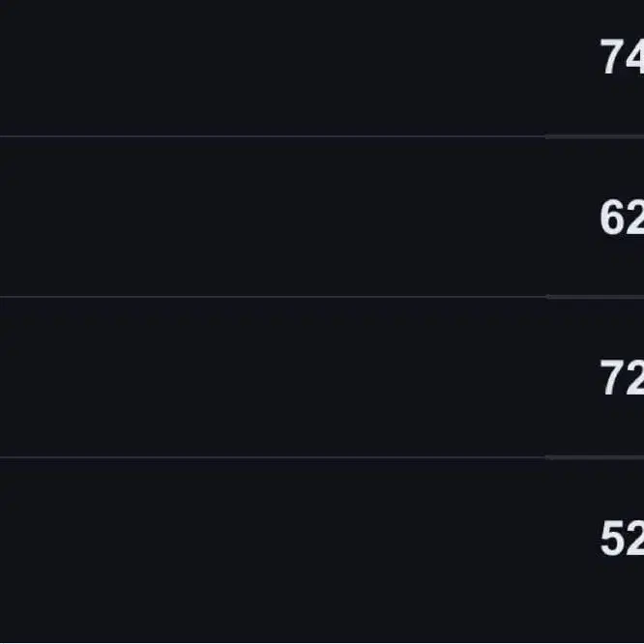This screenshot has width=644, height=644.
Task: Click the digit 2 in the 52 value
Action: pos(633,539)
